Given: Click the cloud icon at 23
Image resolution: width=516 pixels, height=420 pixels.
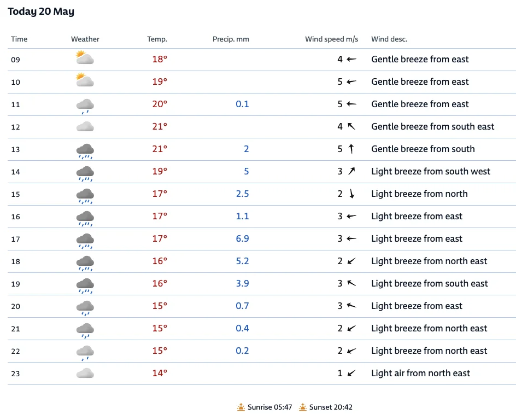Looking at the screenshot, I should (x=85, y=374).
